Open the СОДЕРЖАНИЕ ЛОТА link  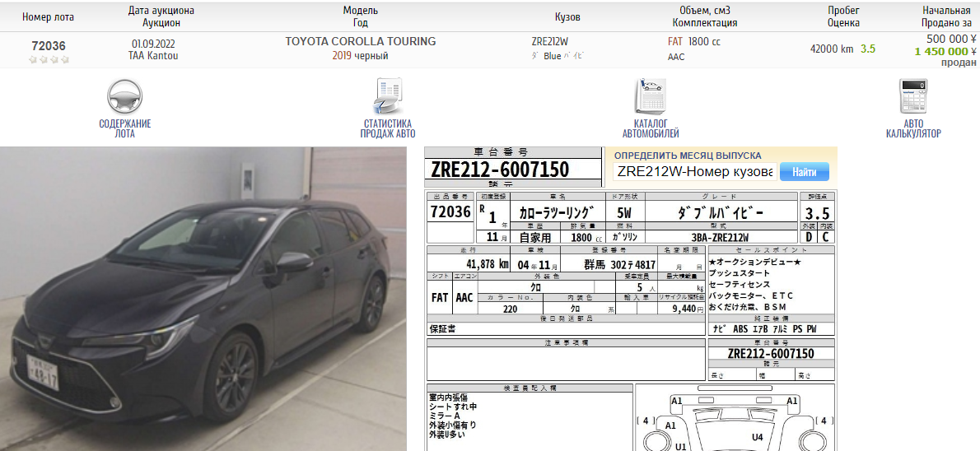(125, 128)
